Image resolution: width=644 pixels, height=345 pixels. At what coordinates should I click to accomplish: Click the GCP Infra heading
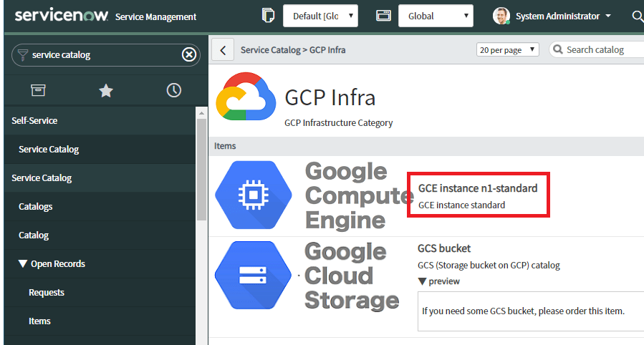330,97
